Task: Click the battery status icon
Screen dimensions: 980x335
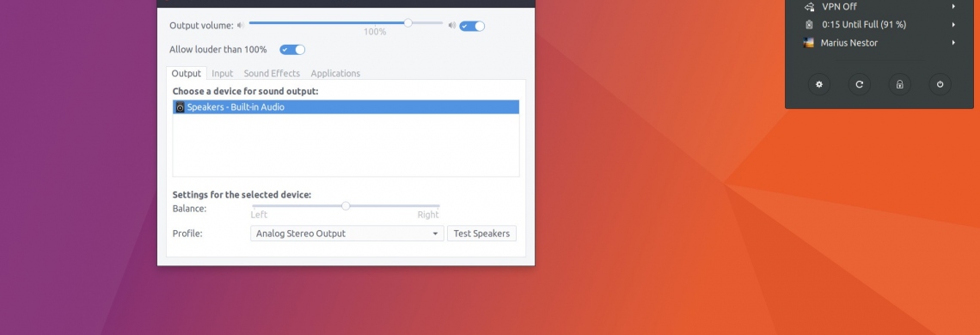Action: pos(810,24)
